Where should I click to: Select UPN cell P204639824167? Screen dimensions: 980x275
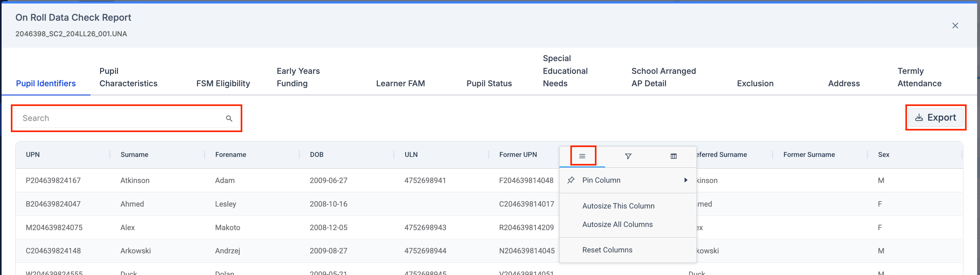point(53,180)
